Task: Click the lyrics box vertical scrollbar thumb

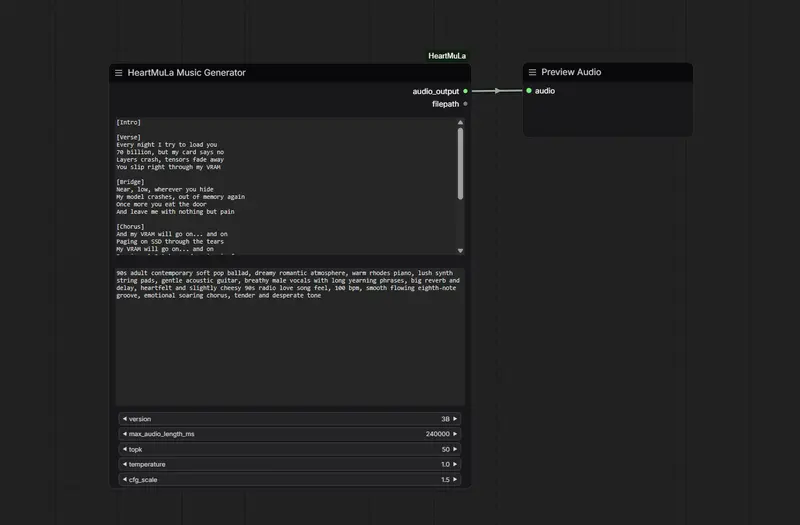Action: click(460, 162)
